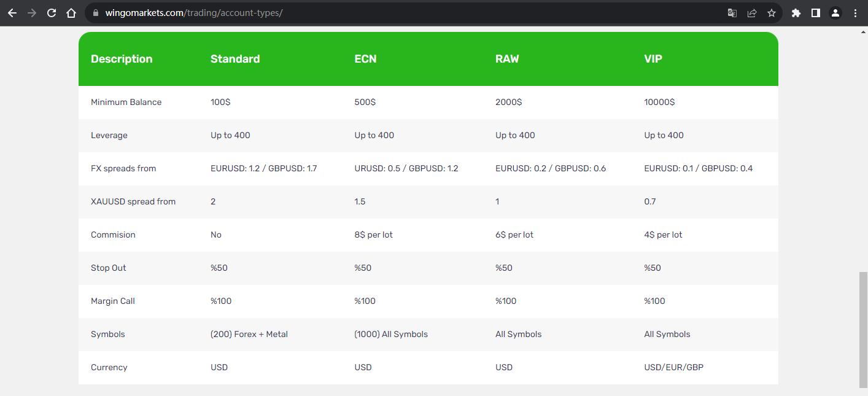The image size is (868, 396).
Task: Open the Chrome three-dot menu
Action: pyautogui.click(x=855, y=13)
